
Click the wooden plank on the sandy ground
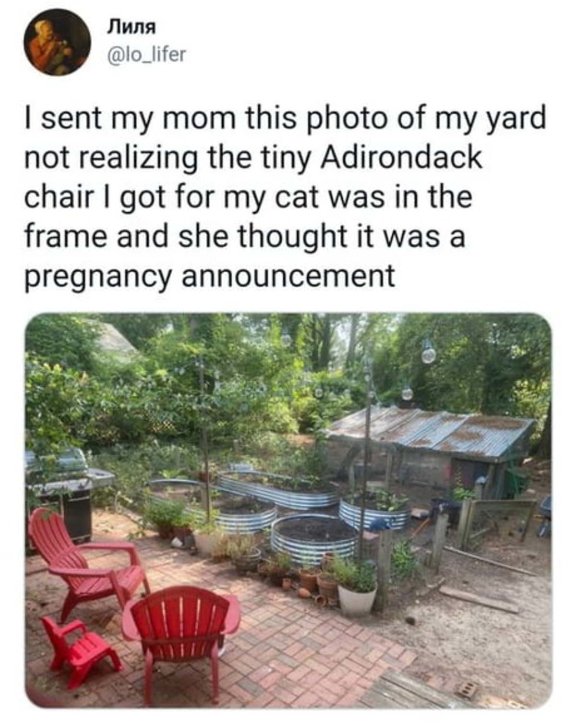(479, 599)
